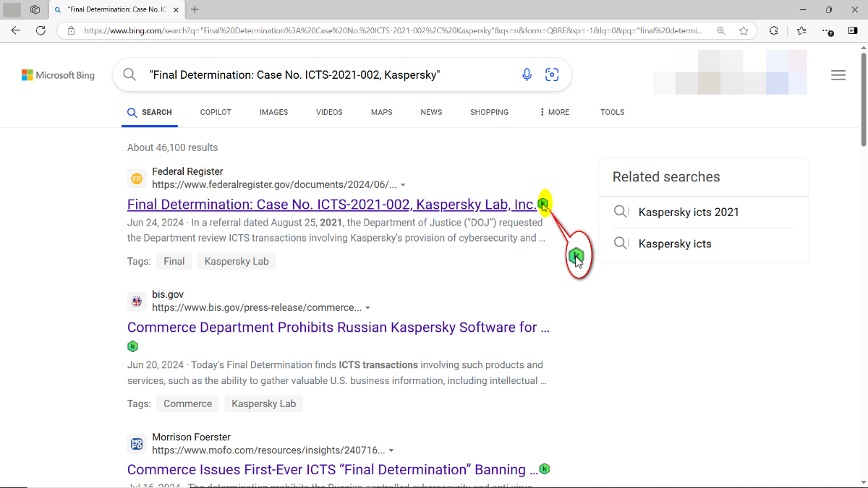Viewport: 868px width, 488px height.
Task: Select 'Kaspersky Lab' tag under bis.gov result
Action: tap(264, 403)
